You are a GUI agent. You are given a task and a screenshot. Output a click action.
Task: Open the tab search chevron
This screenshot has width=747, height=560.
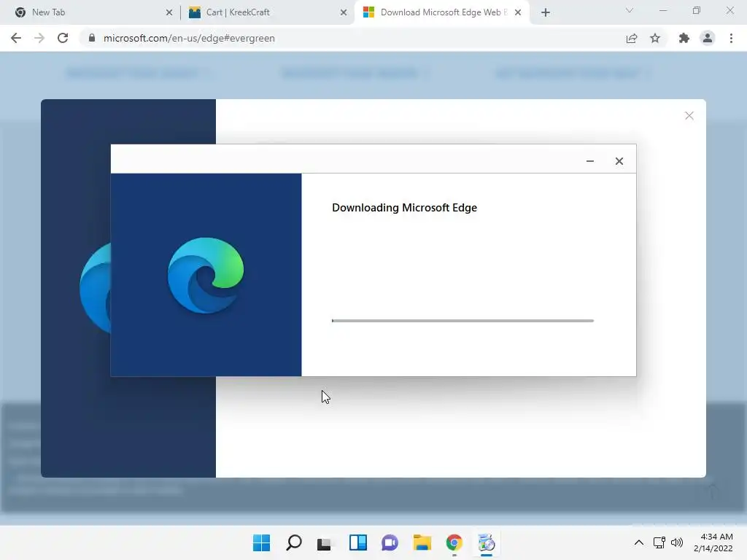click(x=630, y=10)
